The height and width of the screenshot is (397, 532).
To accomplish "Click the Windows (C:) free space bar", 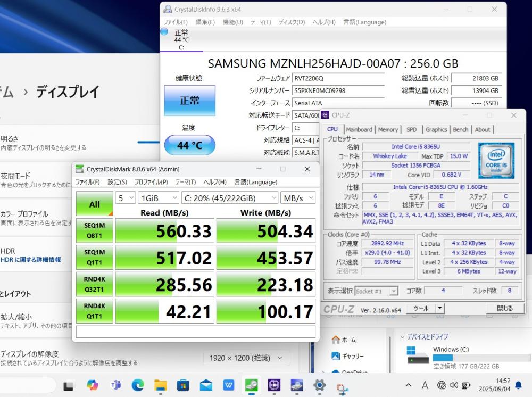I will (481, 358).
